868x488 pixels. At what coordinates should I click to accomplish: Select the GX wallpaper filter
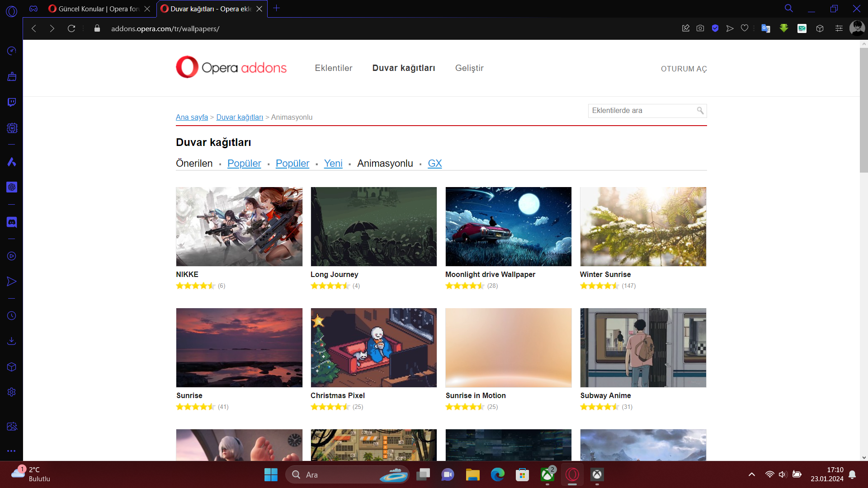(435, 164)
